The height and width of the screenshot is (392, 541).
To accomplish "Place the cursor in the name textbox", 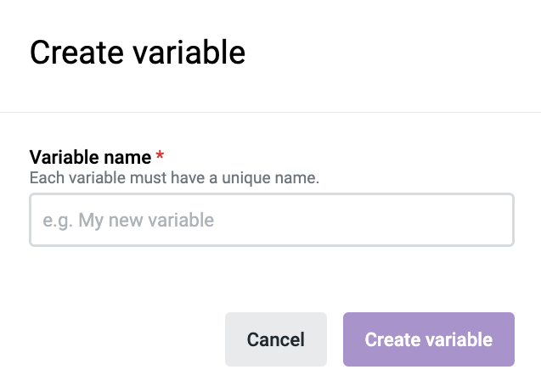I will (x=272, y=221).
